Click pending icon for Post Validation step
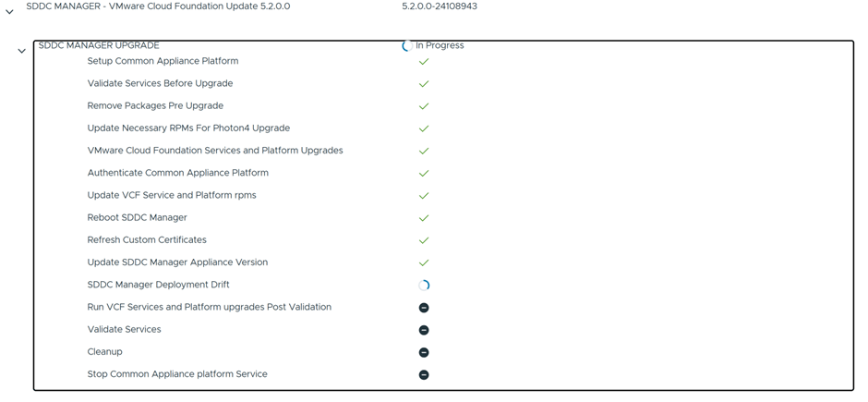 (x=424, y=308)
